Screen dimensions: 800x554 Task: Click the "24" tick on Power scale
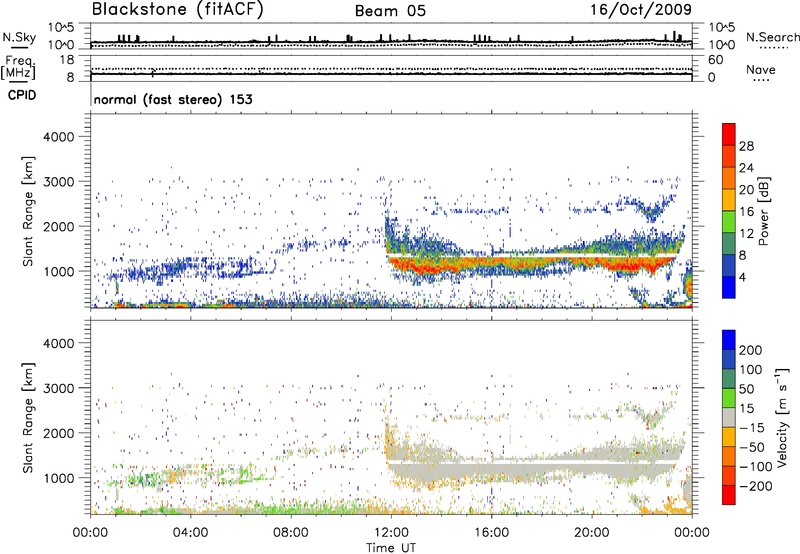click(x=746, y=168)
